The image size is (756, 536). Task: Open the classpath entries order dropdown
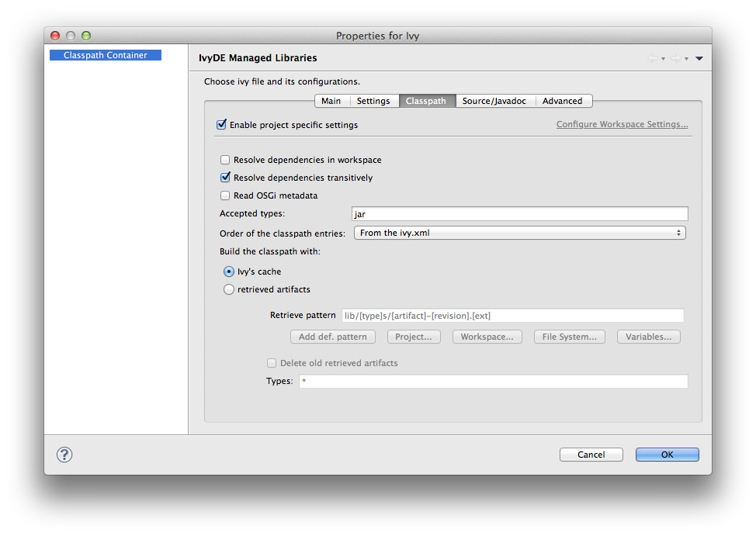[x=519, y=233]
